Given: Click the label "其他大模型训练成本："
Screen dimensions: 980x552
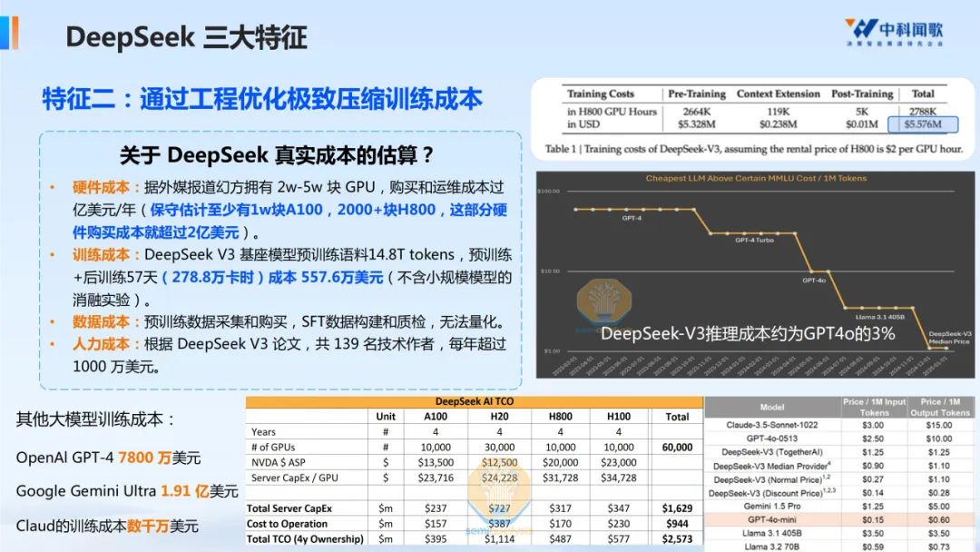Looking at the screenshot, I should (95, 419).
